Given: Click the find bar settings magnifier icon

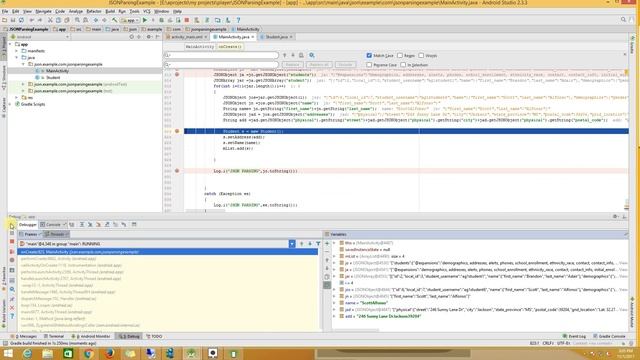Looking at the screenshot, I should point(312,55).
